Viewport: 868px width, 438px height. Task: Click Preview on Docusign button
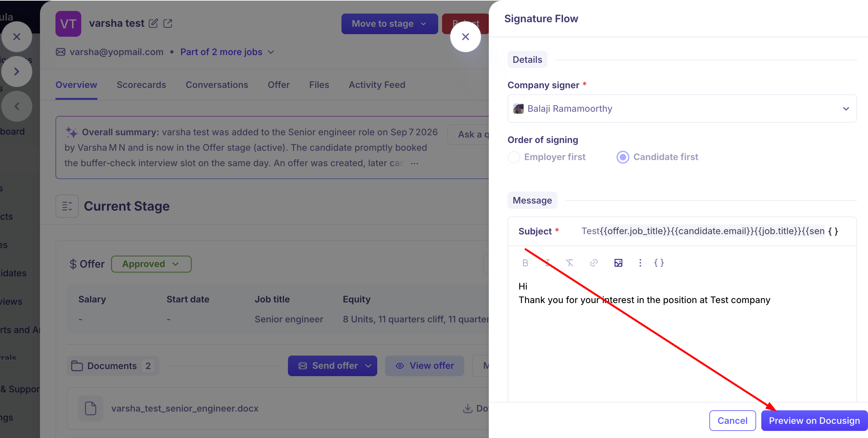pyautogui.click(x=814, y=421)
